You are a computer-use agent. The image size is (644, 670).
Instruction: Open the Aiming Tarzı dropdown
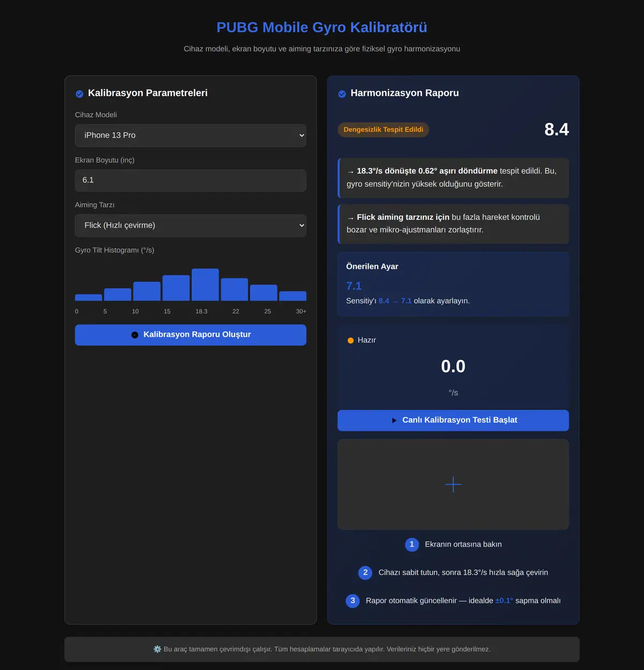(x=191, y=225)
